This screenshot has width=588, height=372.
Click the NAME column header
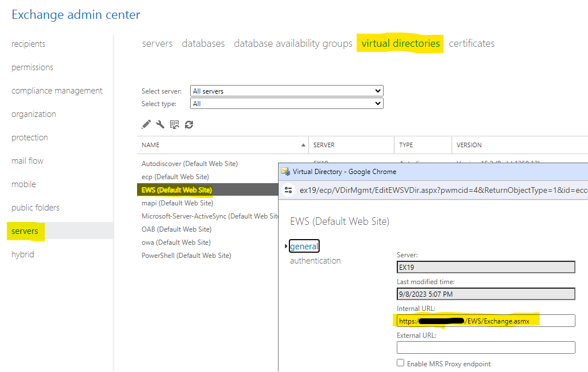point(150,145)
